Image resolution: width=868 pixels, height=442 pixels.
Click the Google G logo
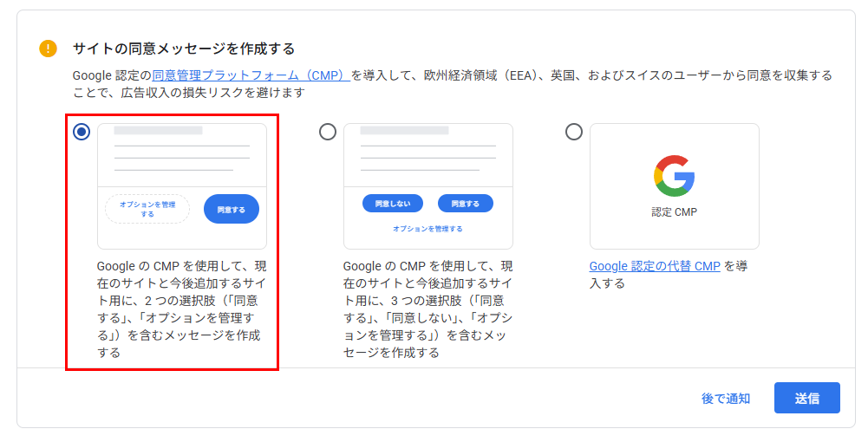(x=674, y=176)
